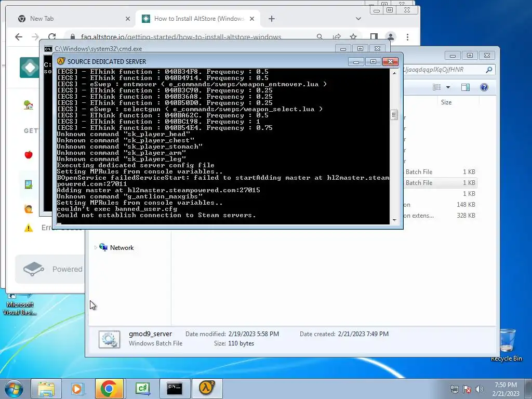Open the C# taskbar application
Viewport: 532px width, 399px height.
pos(142,389)
